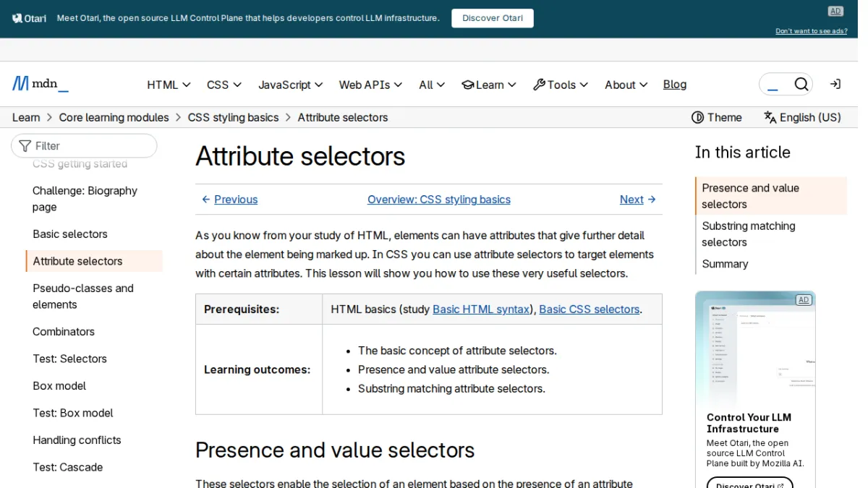
Task: Expand the JavaScript menu
Action: (x=291, y=85)
